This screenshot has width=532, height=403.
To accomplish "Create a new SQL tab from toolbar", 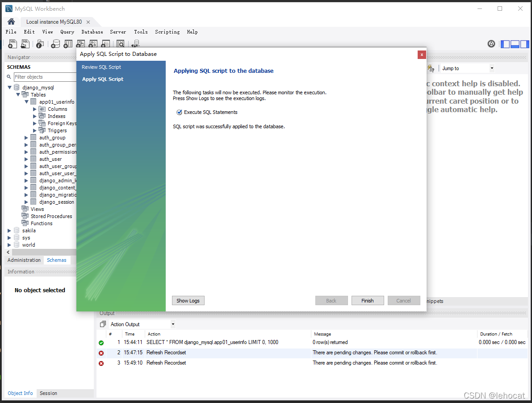I will (13, 44).
